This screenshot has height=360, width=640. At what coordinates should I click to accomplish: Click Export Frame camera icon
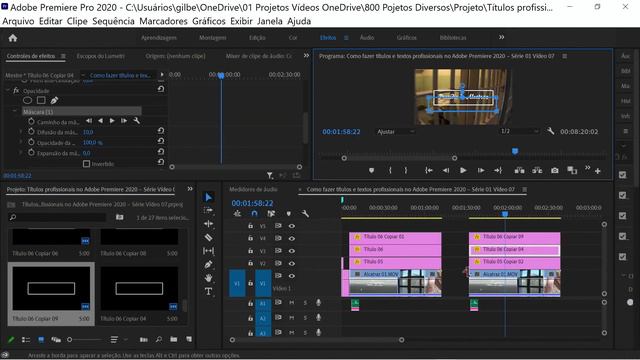(555, 171)
